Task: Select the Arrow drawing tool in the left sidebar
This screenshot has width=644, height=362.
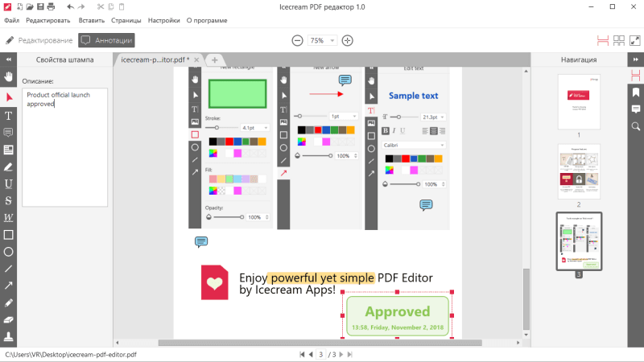Action: pyautogui.click(x=8, y=286)
